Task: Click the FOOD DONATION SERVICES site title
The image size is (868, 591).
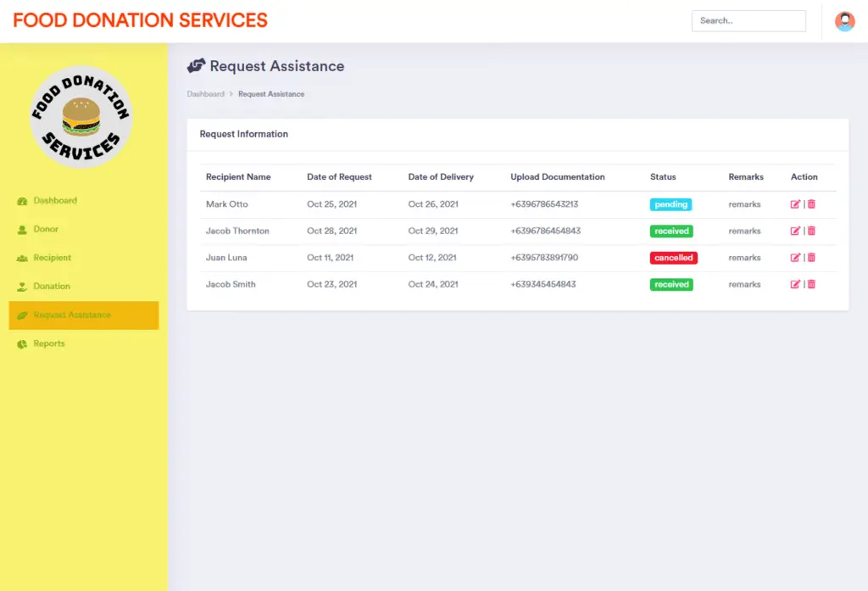Action: (139, 20)
